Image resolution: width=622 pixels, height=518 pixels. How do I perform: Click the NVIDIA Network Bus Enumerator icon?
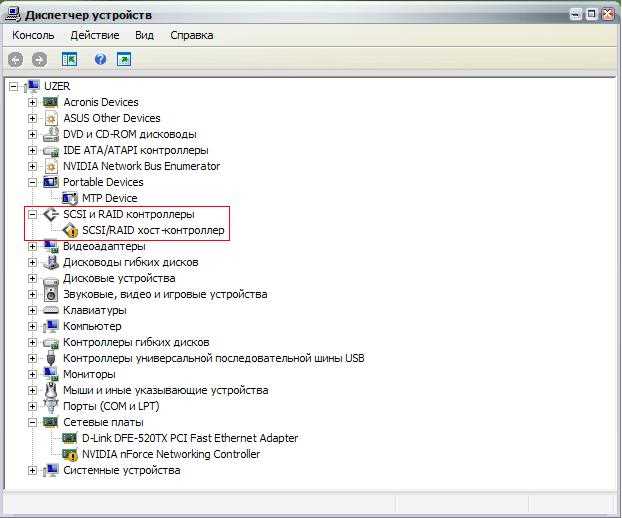(51, 166)
